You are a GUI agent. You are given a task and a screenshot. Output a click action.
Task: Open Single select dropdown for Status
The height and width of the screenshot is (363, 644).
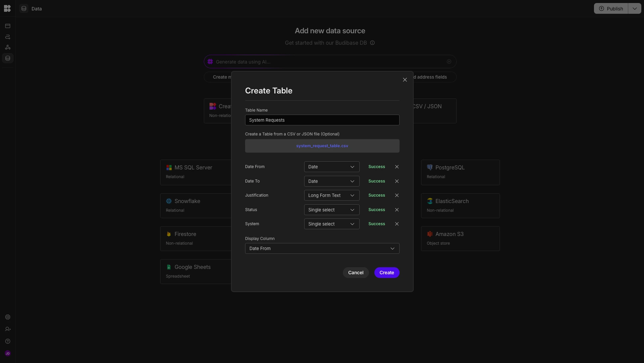coord(332,210)
